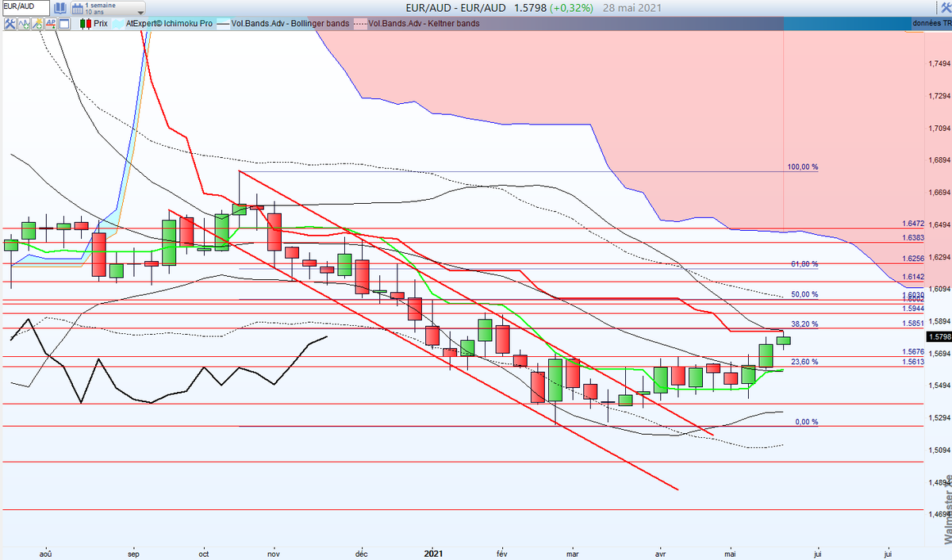This screenshot has width=952, height=560.
Task: Click the add indicator wave icon
Action: coord(25,24)
